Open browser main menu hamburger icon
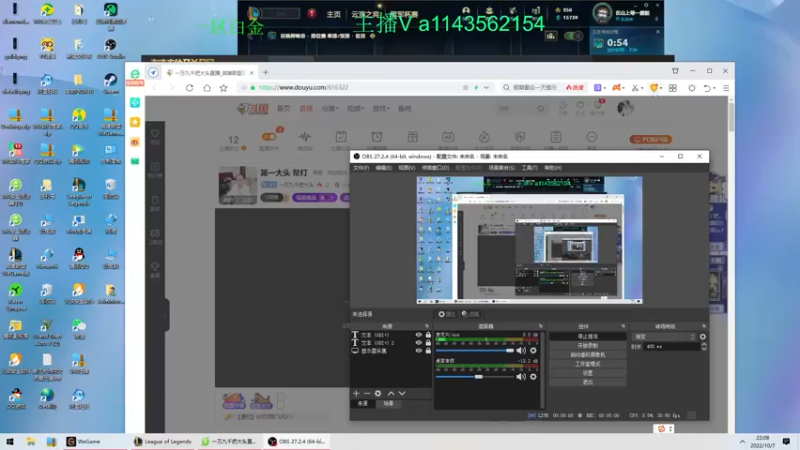This screenshot has width=800, height=450. (x=726, y=88)
